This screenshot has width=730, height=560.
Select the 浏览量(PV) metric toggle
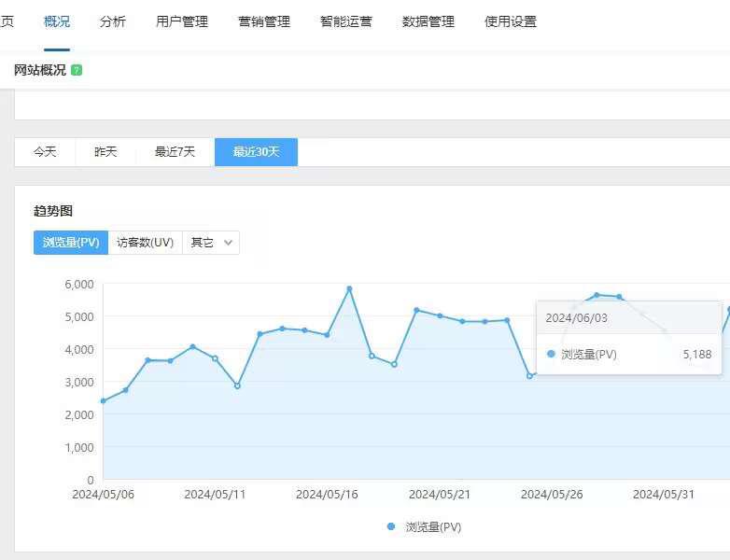[71, 243]
